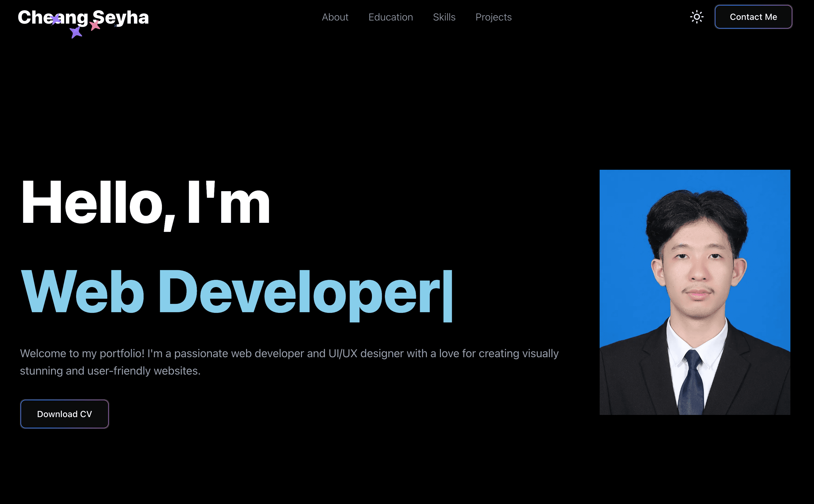
Task: Open the About section
Action: [335, 17]
